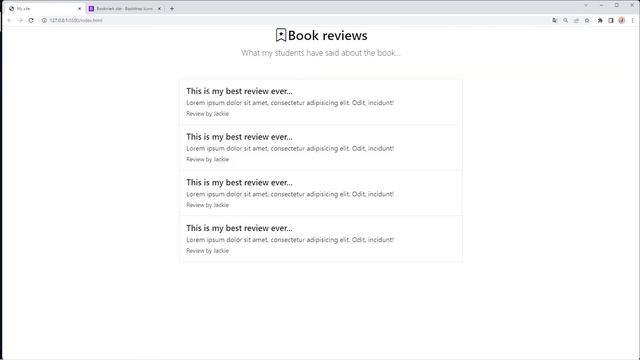
Task: Open the extensions puzzle icon
Action: tap(600, 20)
